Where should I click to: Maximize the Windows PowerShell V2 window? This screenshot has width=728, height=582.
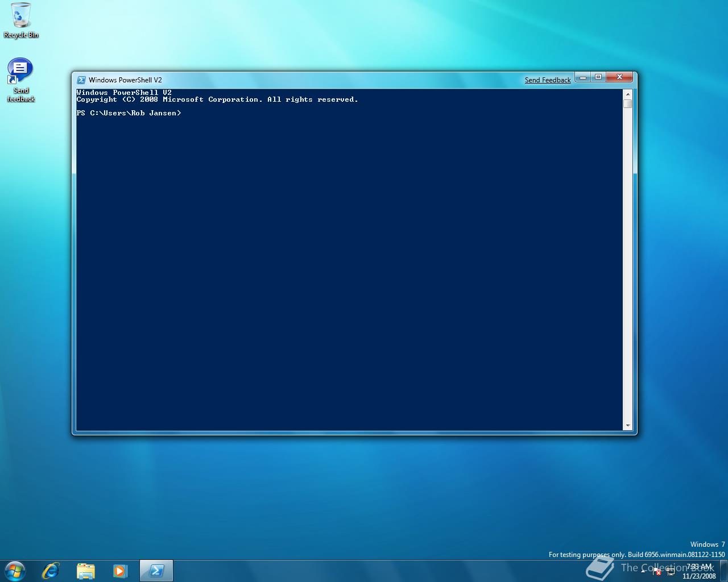[598, 77]
